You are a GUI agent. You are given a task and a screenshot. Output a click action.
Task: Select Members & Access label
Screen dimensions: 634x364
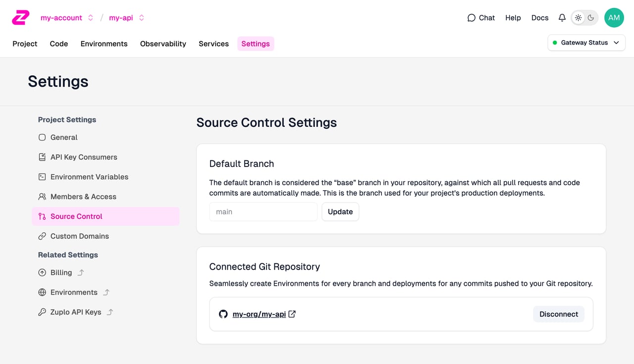83,197
